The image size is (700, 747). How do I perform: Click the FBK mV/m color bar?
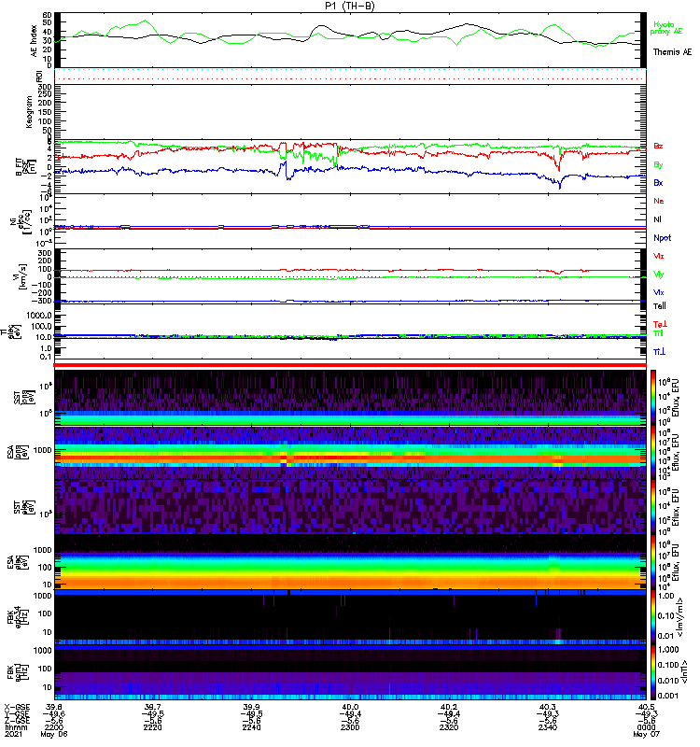(x=653, y=616)
